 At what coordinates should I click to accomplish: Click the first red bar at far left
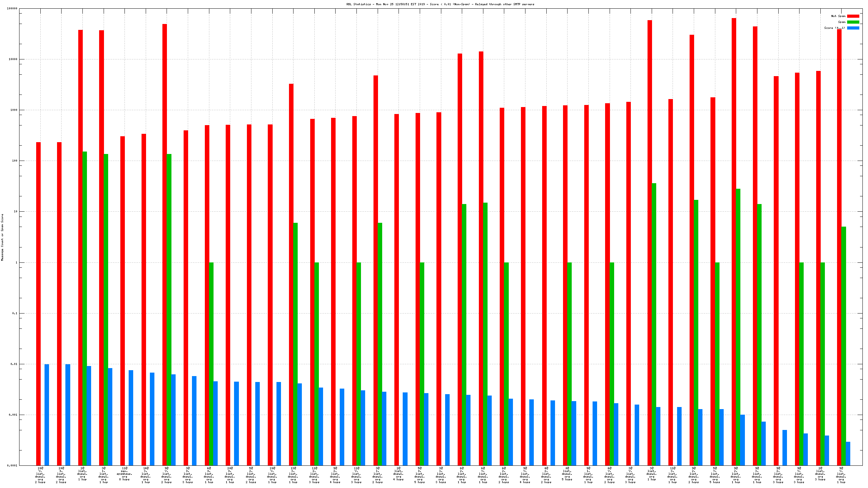38,302
